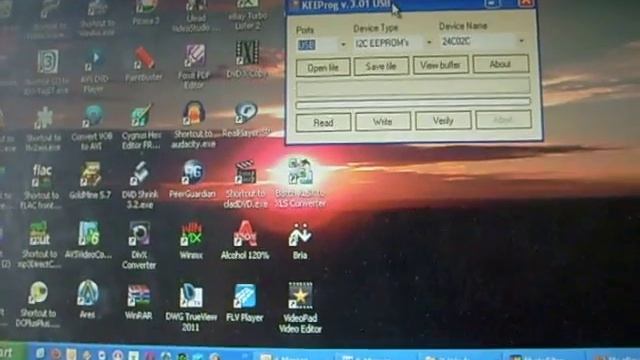
Task: Open Shortcut to DCPlusPlus icon
Action: pyautogui.click(x=38, y=304)
